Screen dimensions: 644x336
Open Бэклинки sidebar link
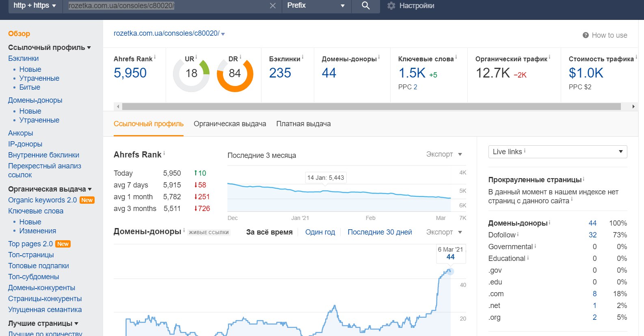tap(24, 58)
